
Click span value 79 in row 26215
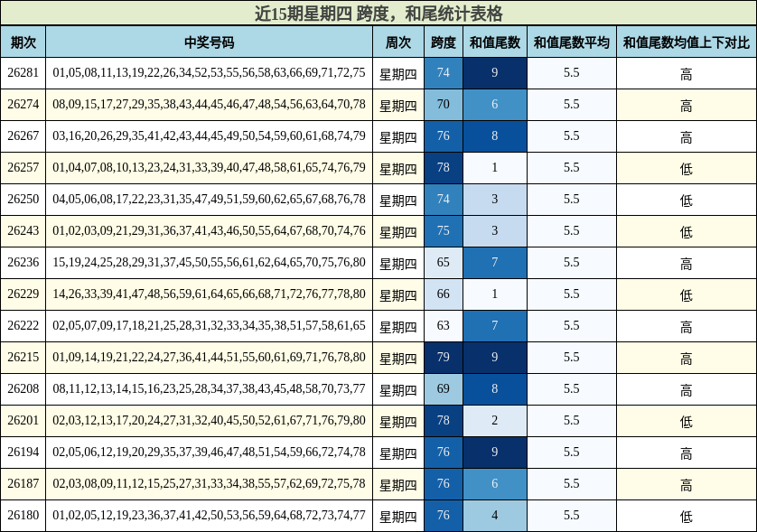[x=444, y=358]
